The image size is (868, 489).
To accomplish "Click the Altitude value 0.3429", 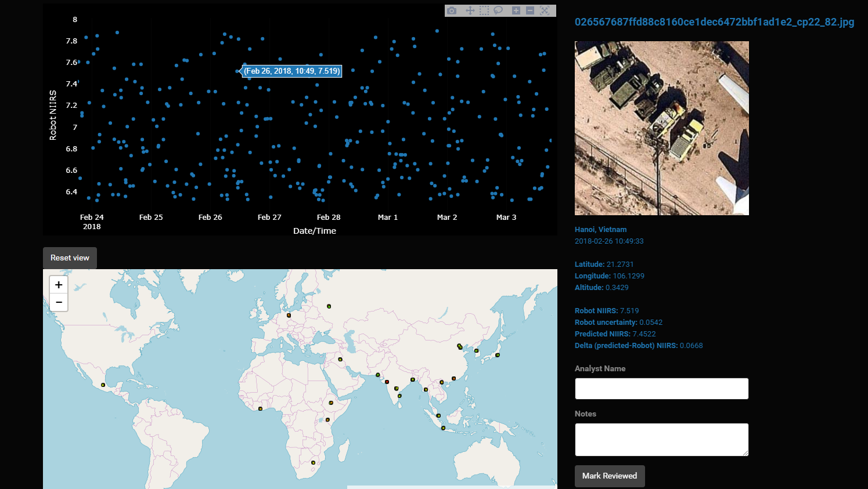I will click(617, 288).
